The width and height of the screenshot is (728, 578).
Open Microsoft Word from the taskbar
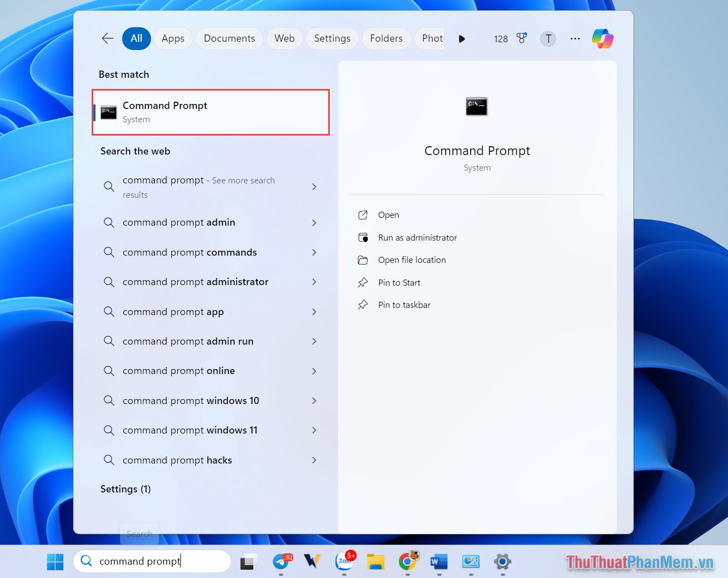[x=439, y=561]
